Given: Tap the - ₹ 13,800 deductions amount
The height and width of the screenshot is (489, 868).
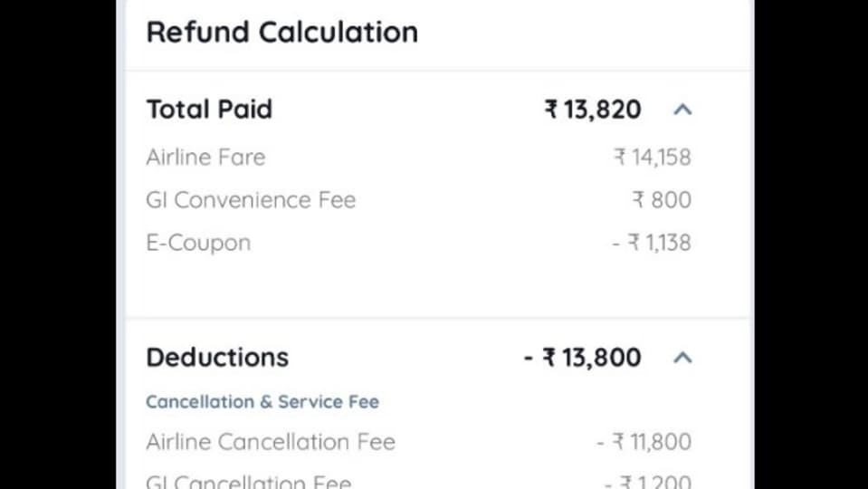Looking at the screenshot, I should click(582, 357).
